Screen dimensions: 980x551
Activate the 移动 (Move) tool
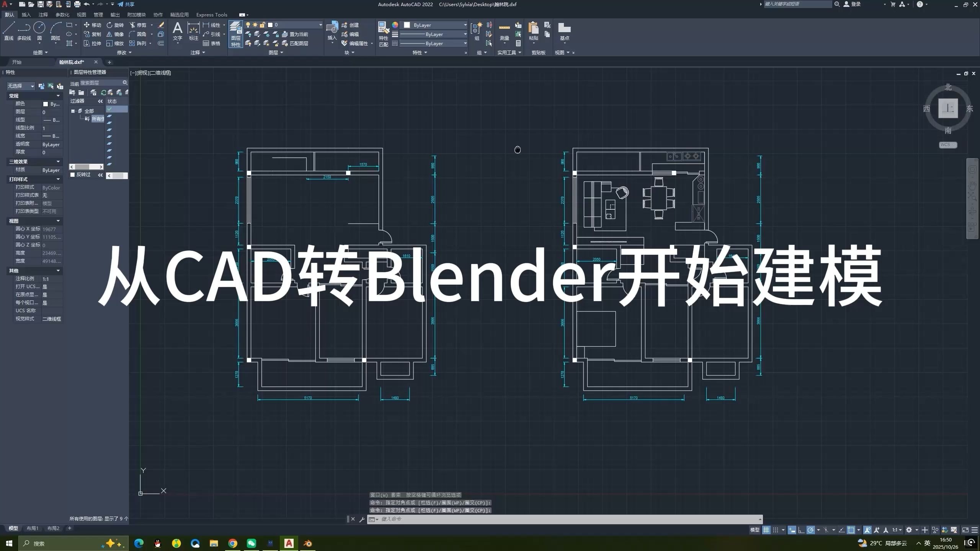point(93,25)
